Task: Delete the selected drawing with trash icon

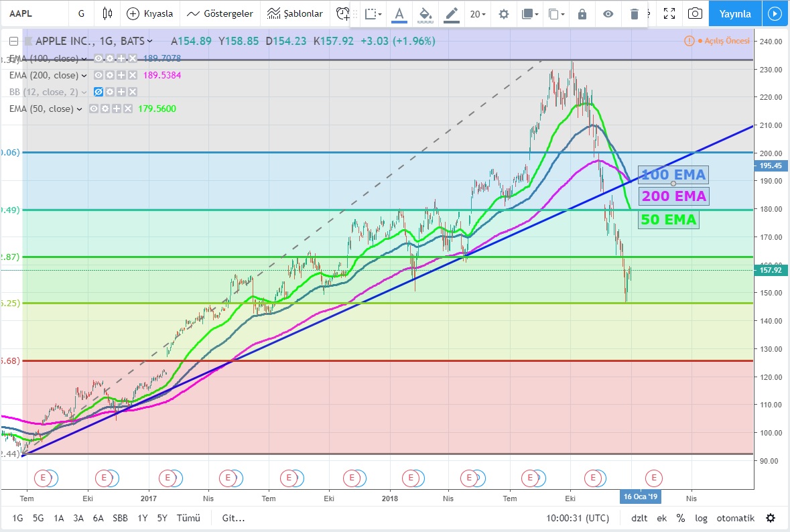Action: tap(635, 14)
